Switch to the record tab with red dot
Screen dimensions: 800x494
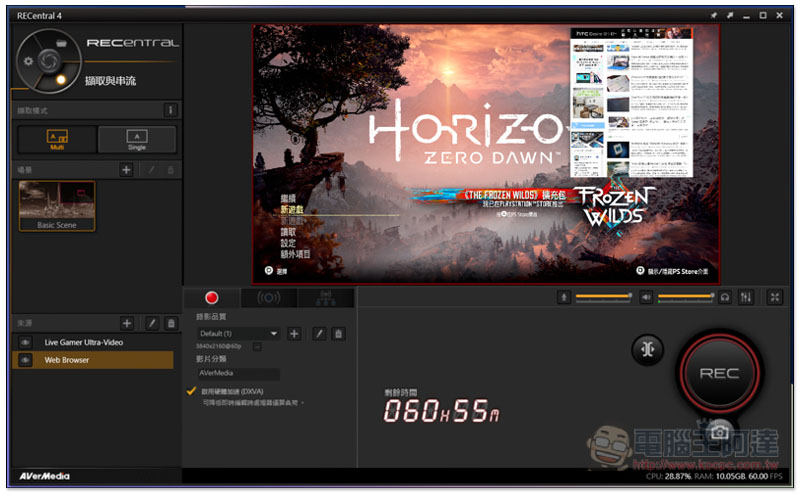tap(211, 298)
